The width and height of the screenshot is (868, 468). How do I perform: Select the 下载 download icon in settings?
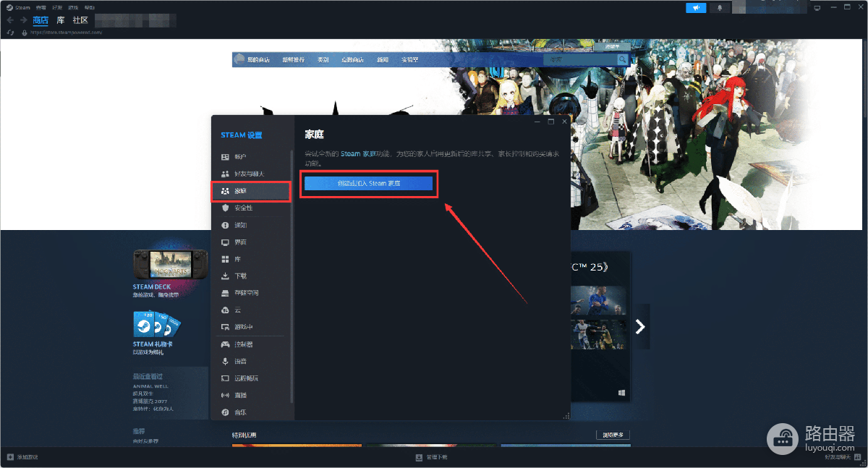[225, 276]
